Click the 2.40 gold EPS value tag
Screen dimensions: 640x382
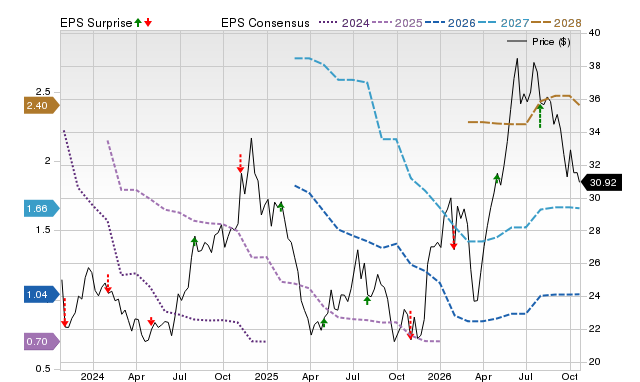tap(42, 106)
